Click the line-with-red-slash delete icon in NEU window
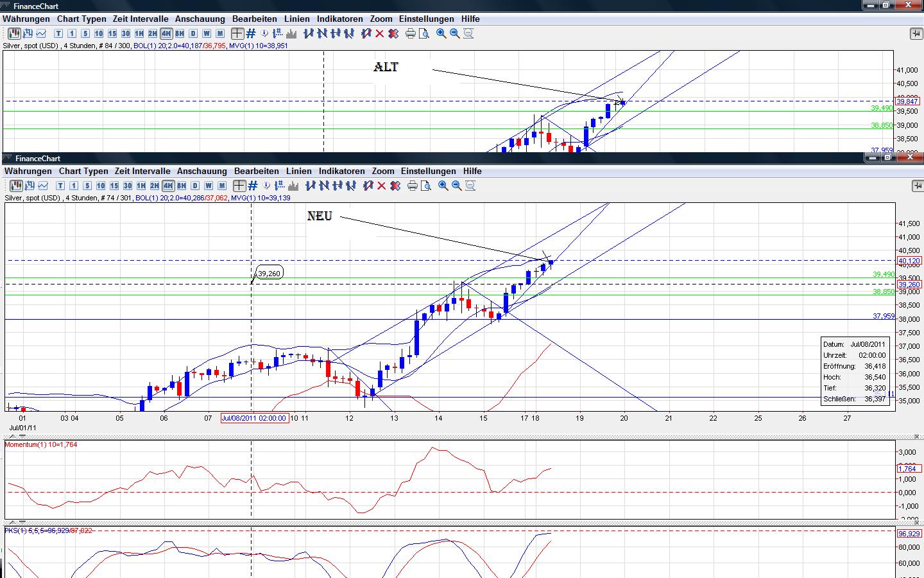The width and height of the screenshot is (924, 578). coord(368,186)
